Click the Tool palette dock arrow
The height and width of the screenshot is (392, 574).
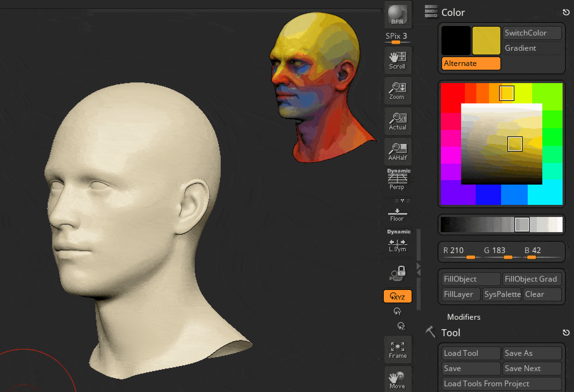[x=566, y=332]
